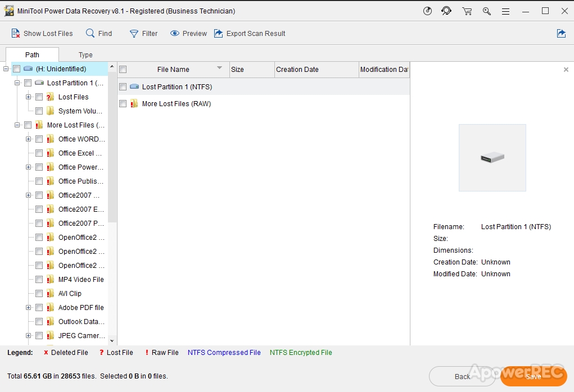
Task: Select the Office2007 E... tree item
Action: pyautogui.click(x=81, y=209)
